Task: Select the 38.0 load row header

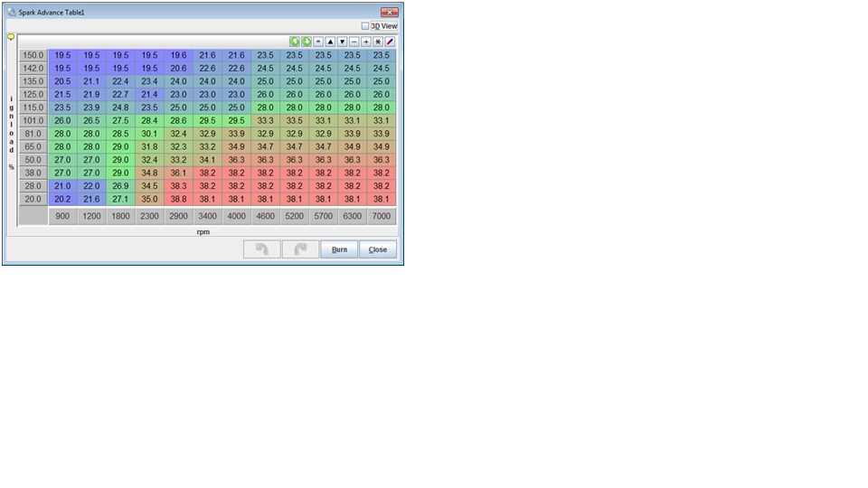Action: 33,173
